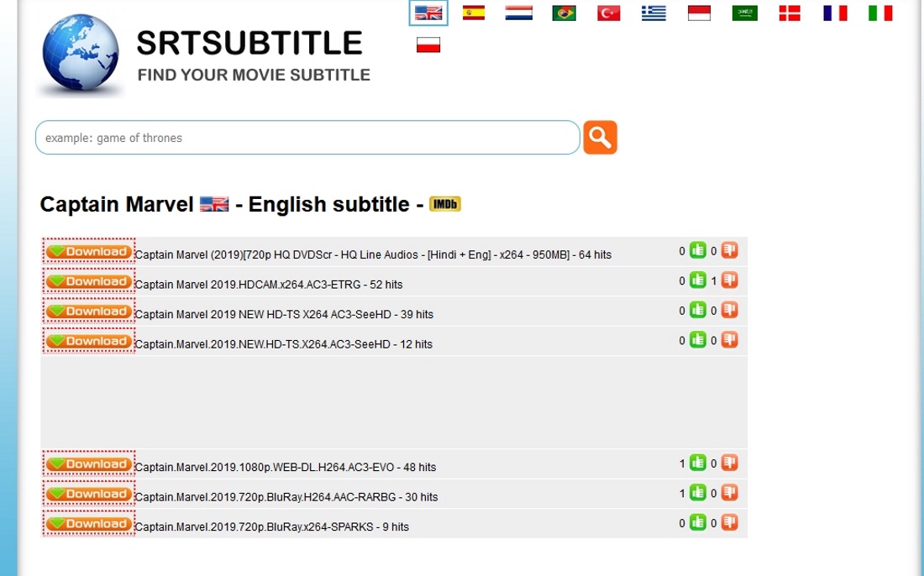Image resolution: width=924 pixels, height=576 pixels.
Task: Thumbs down the 1080p WEB-DL EVO subtitle
Action: pyautogui.click(x=729, y=463)
